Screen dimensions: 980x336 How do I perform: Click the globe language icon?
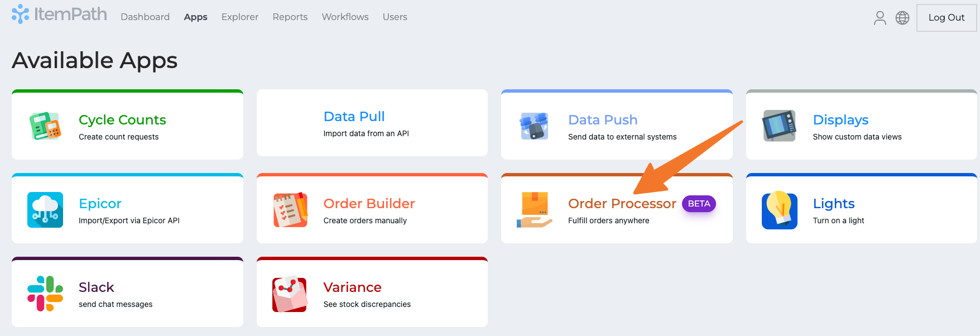point(902,18)
